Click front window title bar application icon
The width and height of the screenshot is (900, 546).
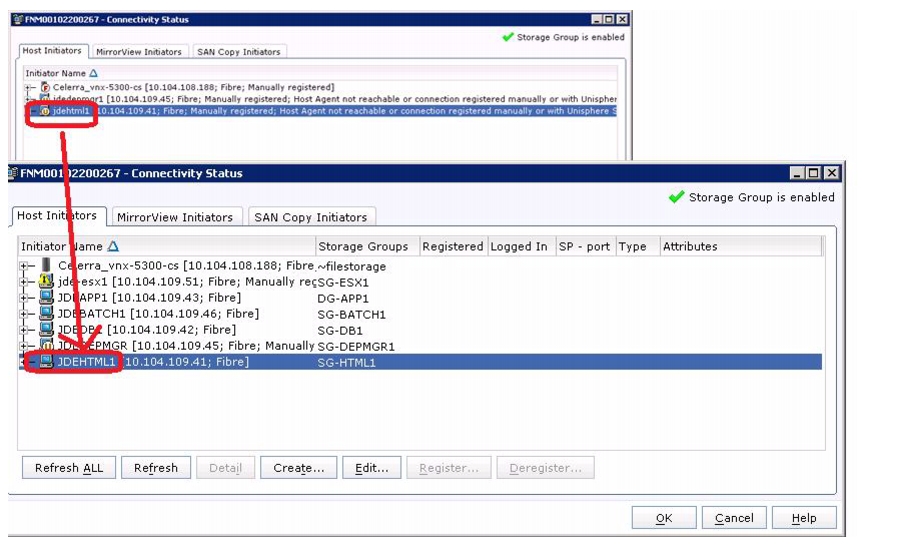[x=13, y=173]
